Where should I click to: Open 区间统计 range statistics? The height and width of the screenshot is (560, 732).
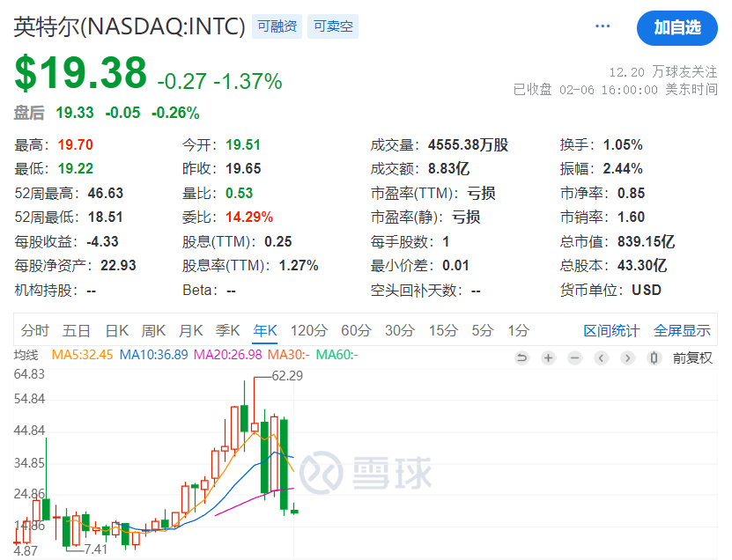611,331
